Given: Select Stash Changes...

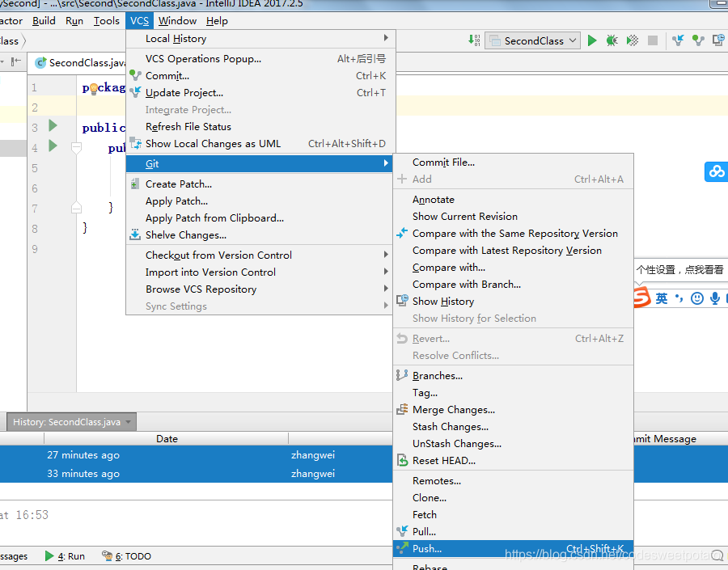Looking at the screenshot, I should 513,427.
